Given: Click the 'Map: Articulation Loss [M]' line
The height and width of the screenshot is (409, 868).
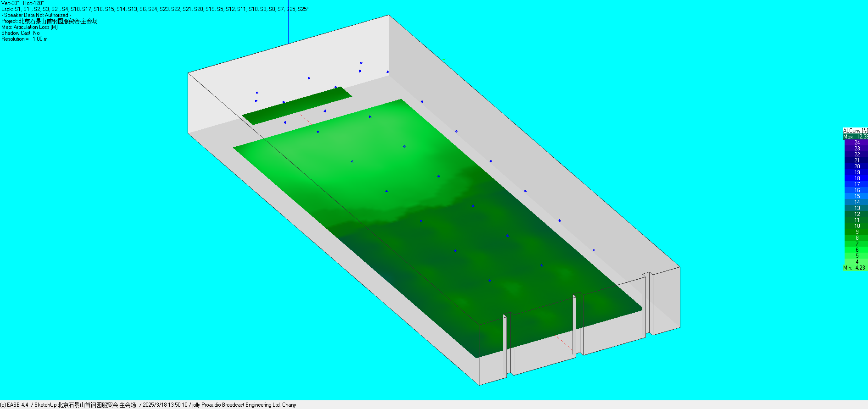Looking at the screenshot, I should click(30, 27).
